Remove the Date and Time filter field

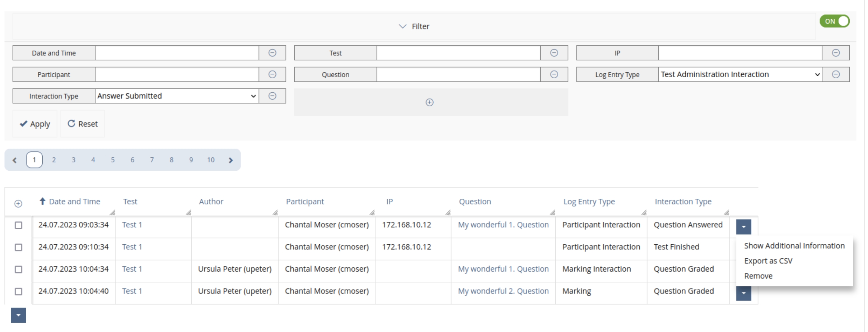pos(272,53)
